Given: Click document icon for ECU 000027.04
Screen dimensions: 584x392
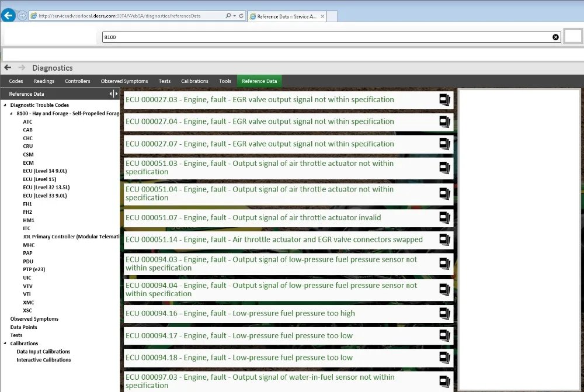Looking at the screenshot, I should 444,122.
